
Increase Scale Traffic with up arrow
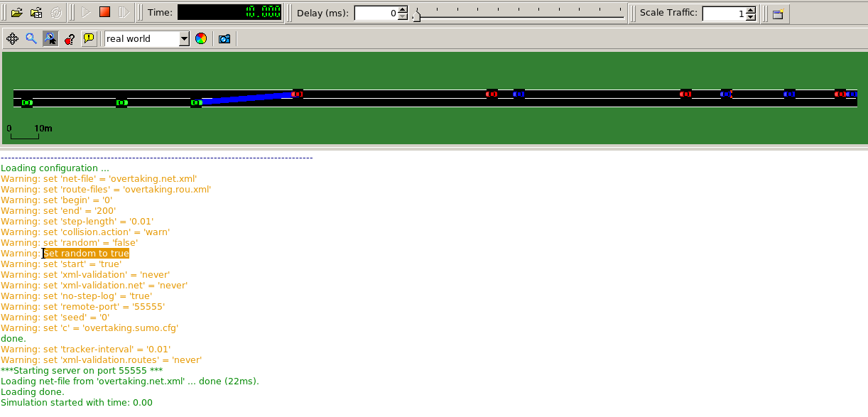coord(751,9)
